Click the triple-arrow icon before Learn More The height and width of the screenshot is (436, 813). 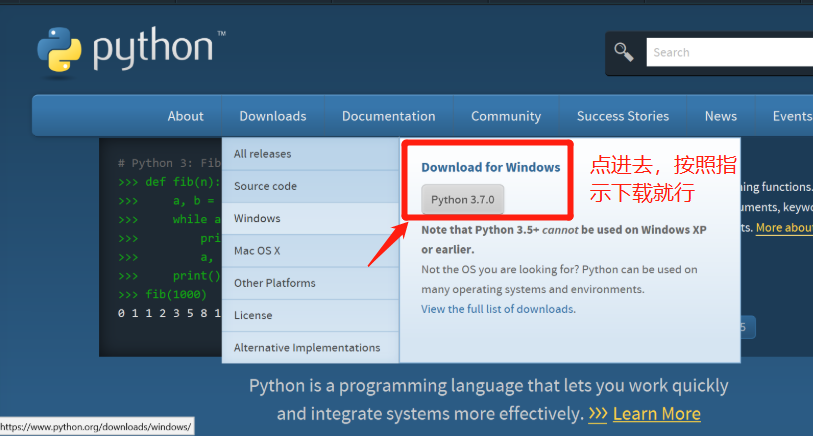click(x=598, y=413)
